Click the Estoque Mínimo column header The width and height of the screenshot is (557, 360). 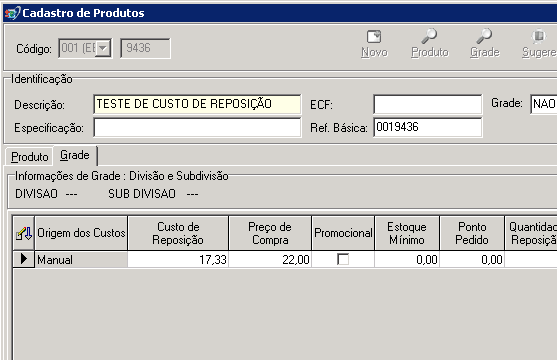tap(407, 233)
